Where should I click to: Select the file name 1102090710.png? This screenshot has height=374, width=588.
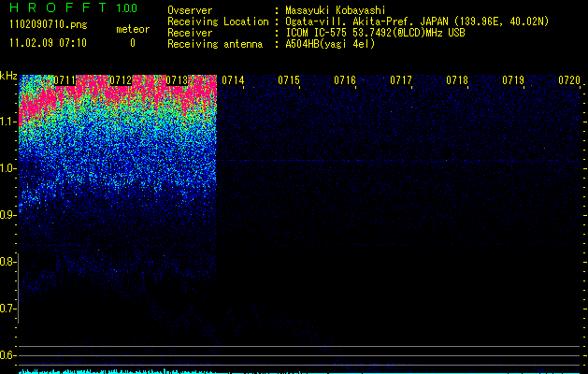click(49, 25)
